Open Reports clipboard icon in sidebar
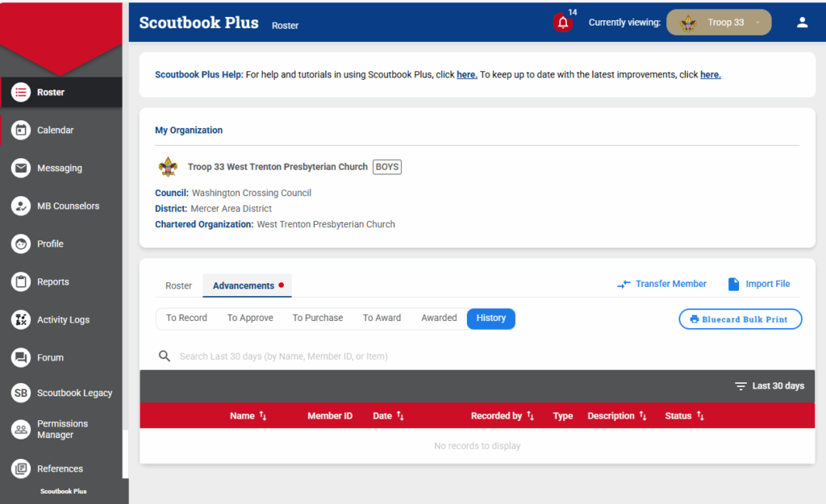The image size is (826, 504). pyautogui.click(x=21, y=281)
